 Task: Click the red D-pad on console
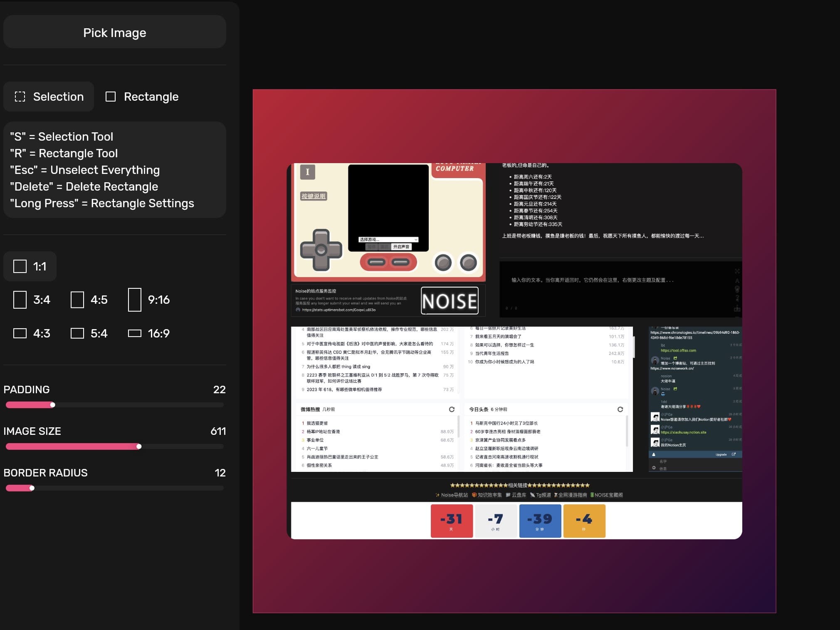pos(321,250)
